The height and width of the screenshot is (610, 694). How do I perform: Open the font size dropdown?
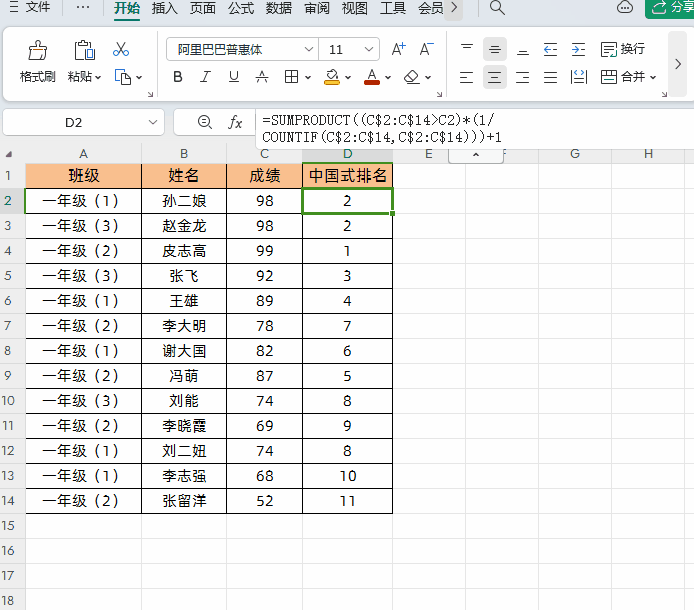click(368, 49)
